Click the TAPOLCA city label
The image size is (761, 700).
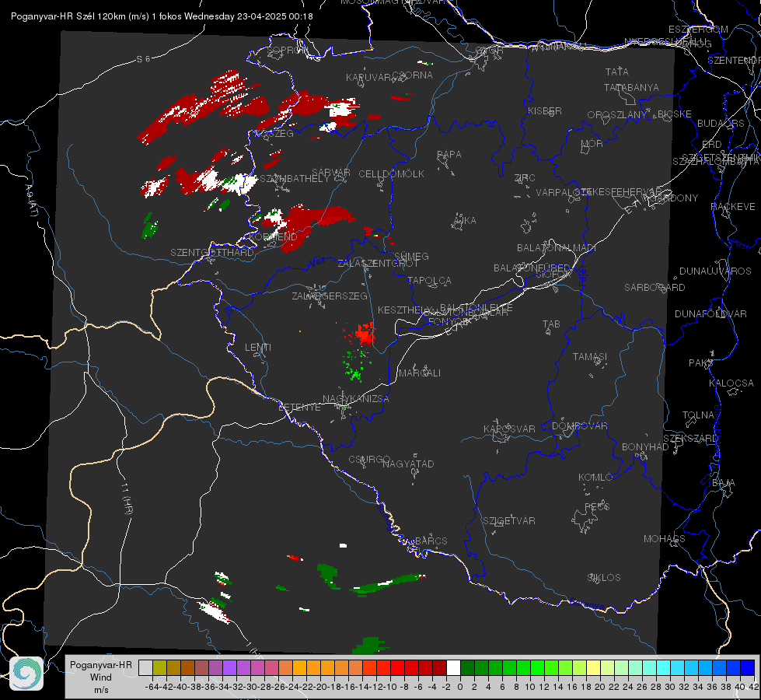[x=430, y=281]
